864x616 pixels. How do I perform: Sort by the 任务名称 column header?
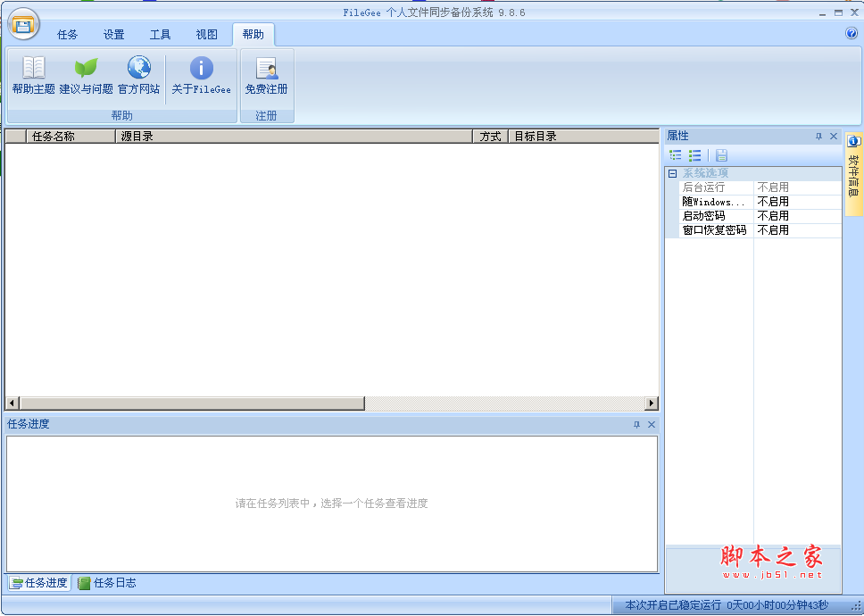[x=71, y=136]
